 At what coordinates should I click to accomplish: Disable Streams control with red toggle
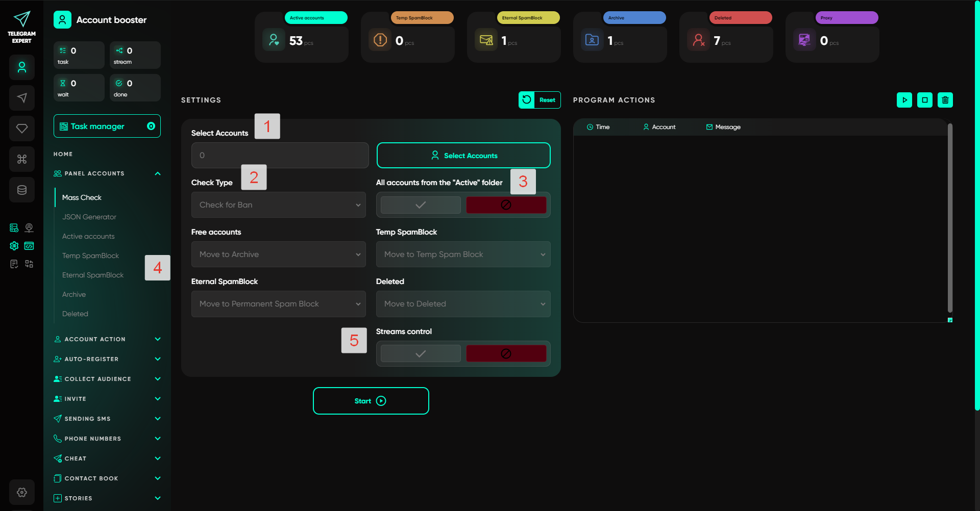506,354
